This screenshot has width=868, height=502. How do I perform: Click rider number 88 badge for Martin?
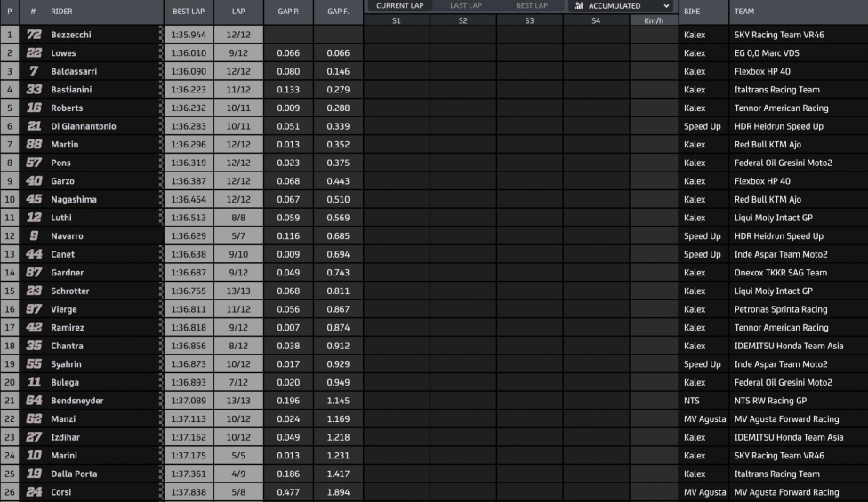pyautogui.click(x=34, y=144)
